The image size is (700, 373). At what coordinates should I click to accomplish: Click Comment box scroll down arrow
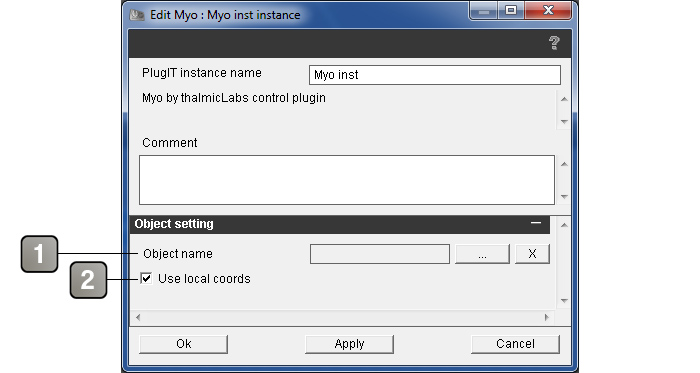tap(564, 196)
